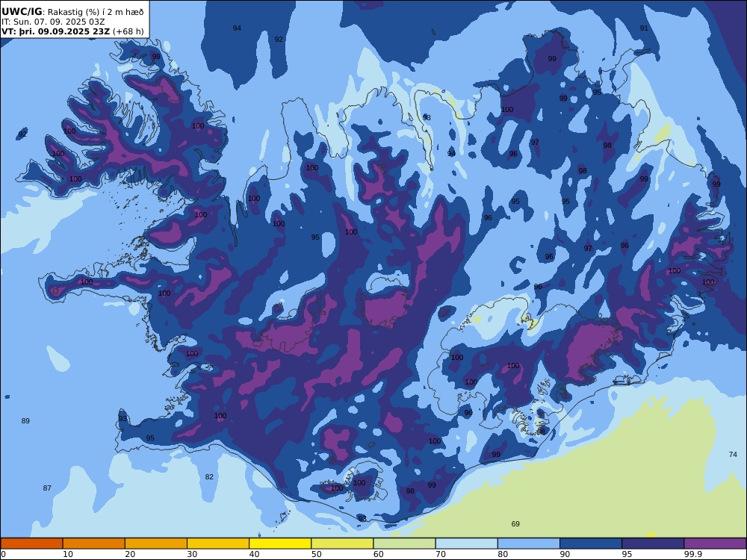Click the "91" humidity value over the northeast sea
The width and height of the screenshot is (747, 560).
(644, 28)
